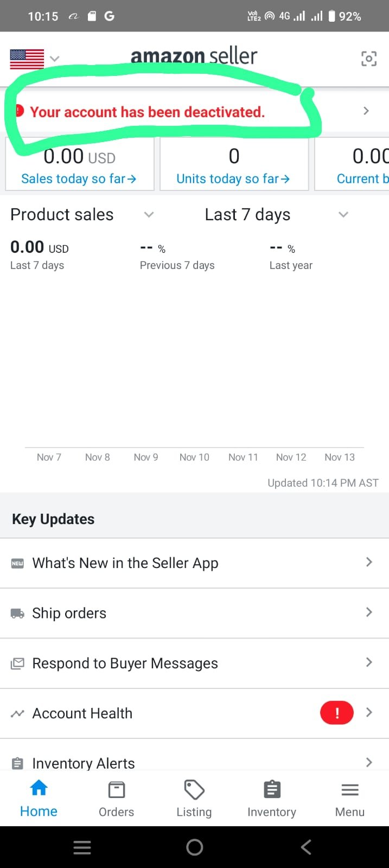Expand the Last 7 days dropdown

[x=343, y=215]
